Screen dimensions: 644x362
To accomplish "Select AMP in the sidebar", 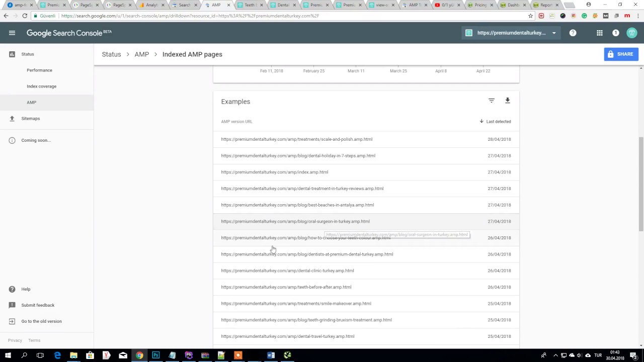I will (47, 103).
